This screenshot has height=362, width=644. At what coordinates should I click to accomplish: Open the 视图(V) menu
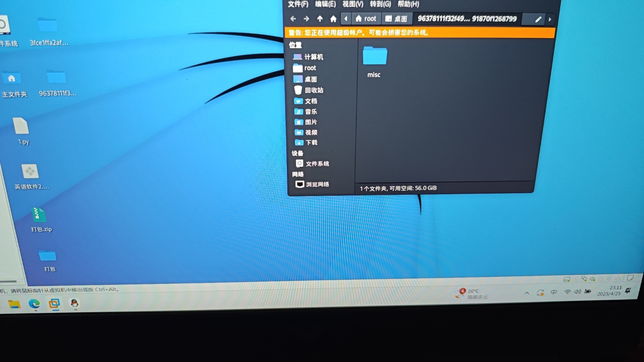[x=353, y=4]
